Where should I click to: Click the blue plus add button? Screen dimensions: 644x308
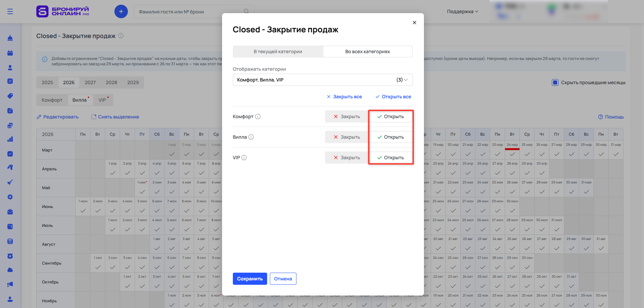[121, 11]
